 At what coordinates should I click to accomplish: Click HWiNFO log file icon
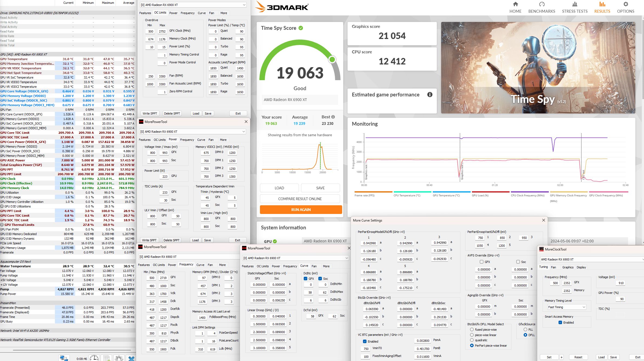[107, 358]
